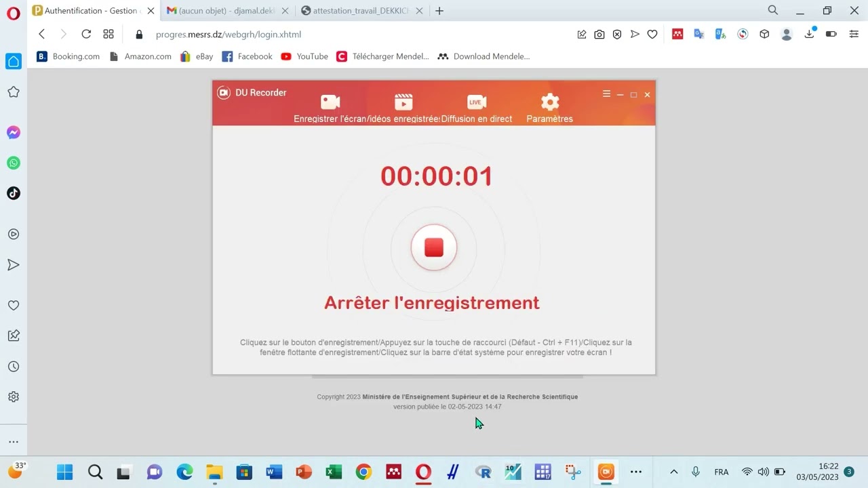Switch to the attestation_travail tab
Screen dimensions: 868x488
(x=355, y=11)
